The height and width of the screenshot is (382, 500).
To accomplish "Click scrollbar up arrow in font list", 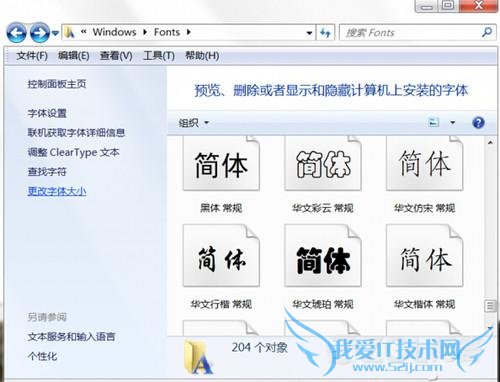I will pyautogui.click(x=490, y=143).
